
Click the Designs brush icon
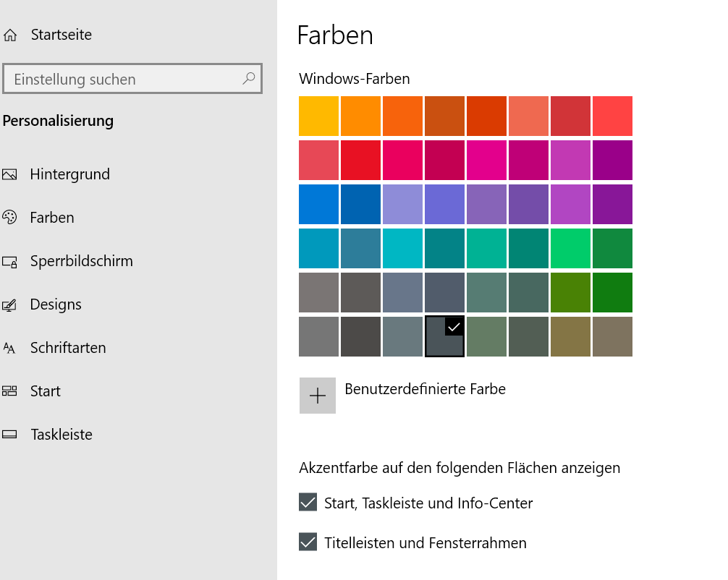(9, 305)
